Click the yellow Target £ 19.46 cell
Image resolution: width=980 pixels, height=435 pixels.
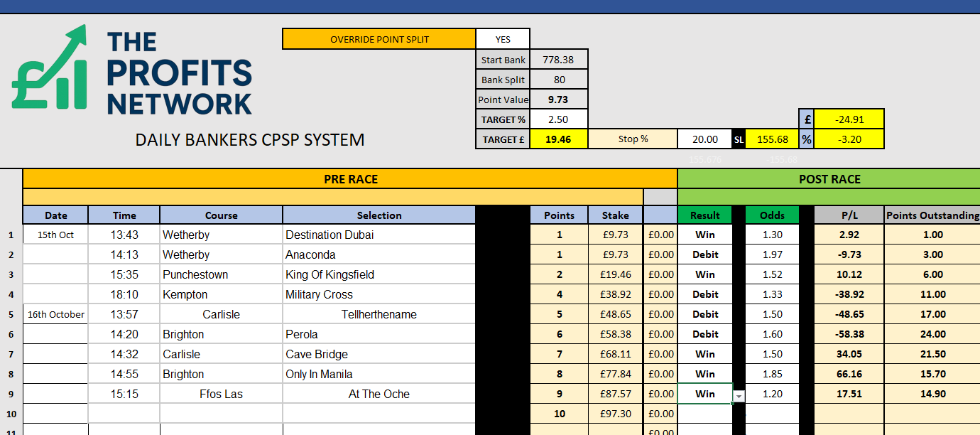click(x=559, y=139)
